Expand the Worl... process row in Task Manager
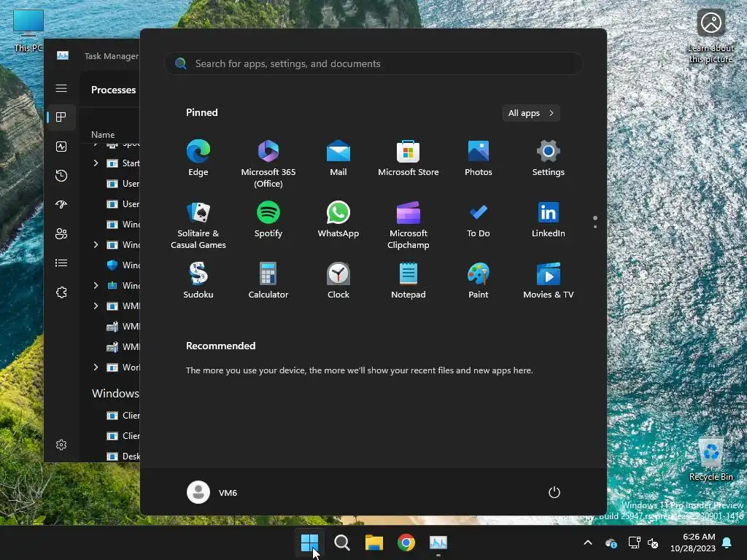Viewport: 747px width, 560px height. (x=96, y=367)
